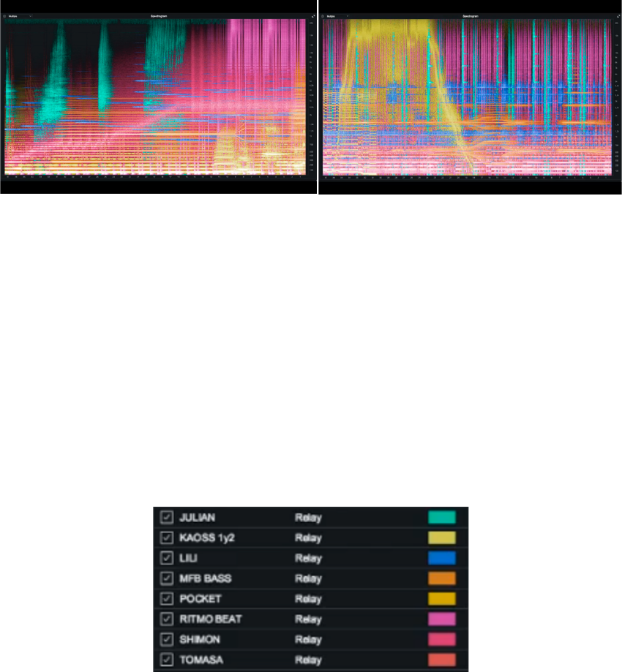Open the teal color swatch for JULIAN

(441, 518)
